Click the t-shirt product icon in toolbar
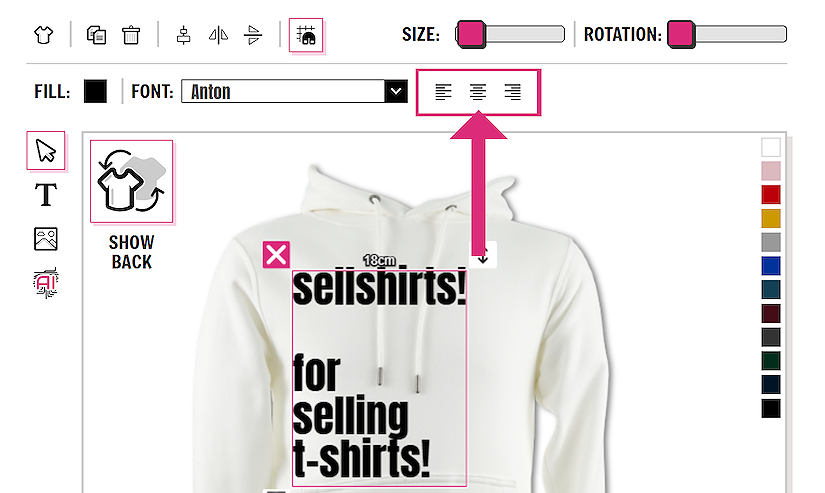The image size is (825, 493). pyautogui.click(x=43, y=35)
